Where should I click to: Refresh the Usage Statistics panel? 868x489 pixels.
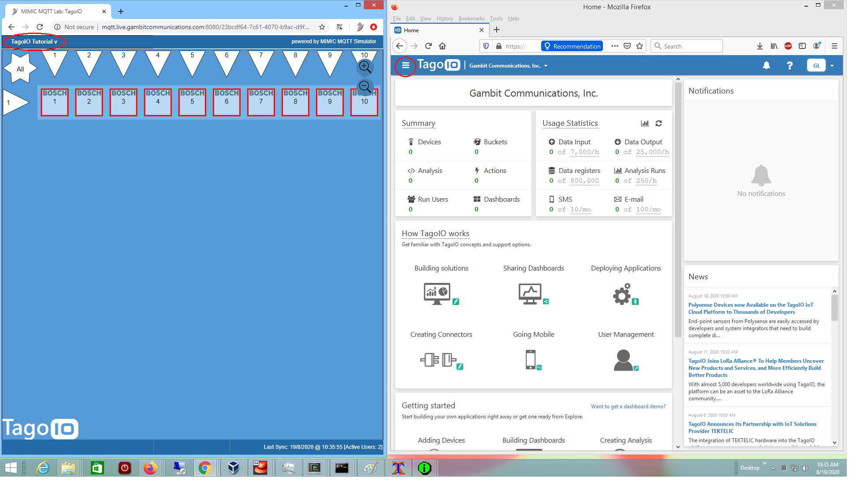(x=658, y=123)
